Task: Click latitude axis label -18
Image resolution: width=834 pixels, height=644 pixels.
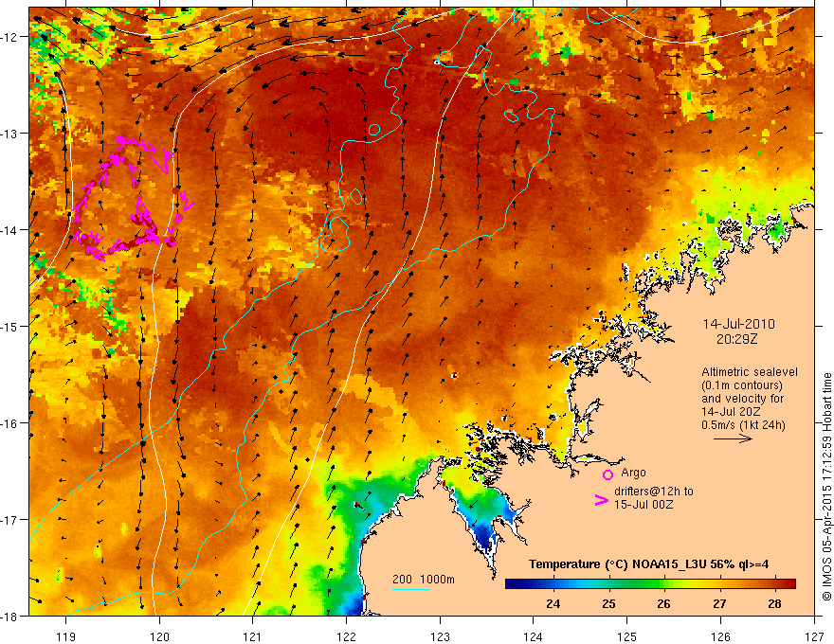Action: click(9, 616)
